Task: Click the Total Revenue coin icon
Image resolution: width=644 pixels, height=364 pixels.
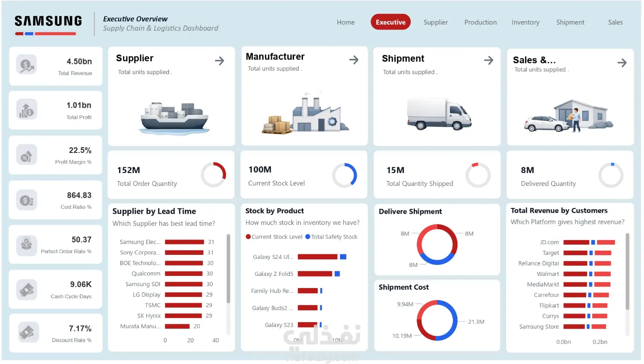Action: coord(26,65)
